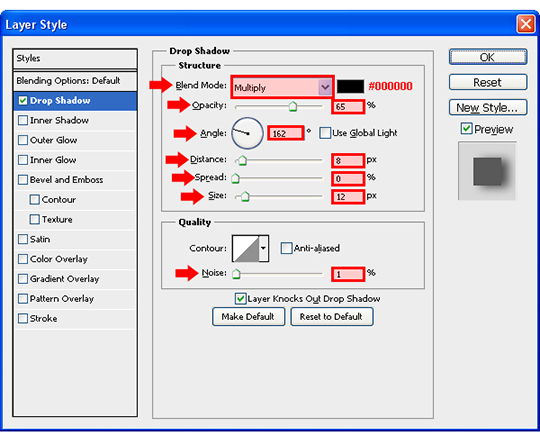This screenshot has height=445, width=540.
Task: Click the New Style... button
Action: coord(488,108)
